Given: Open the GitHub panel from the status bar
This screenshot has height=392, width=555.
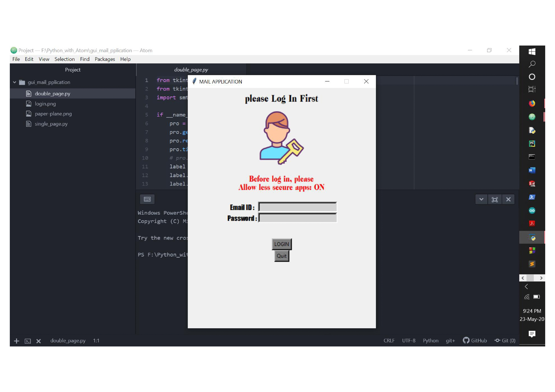Looking at the screenshot, I should pyautogui.click(x=475, y=341).
